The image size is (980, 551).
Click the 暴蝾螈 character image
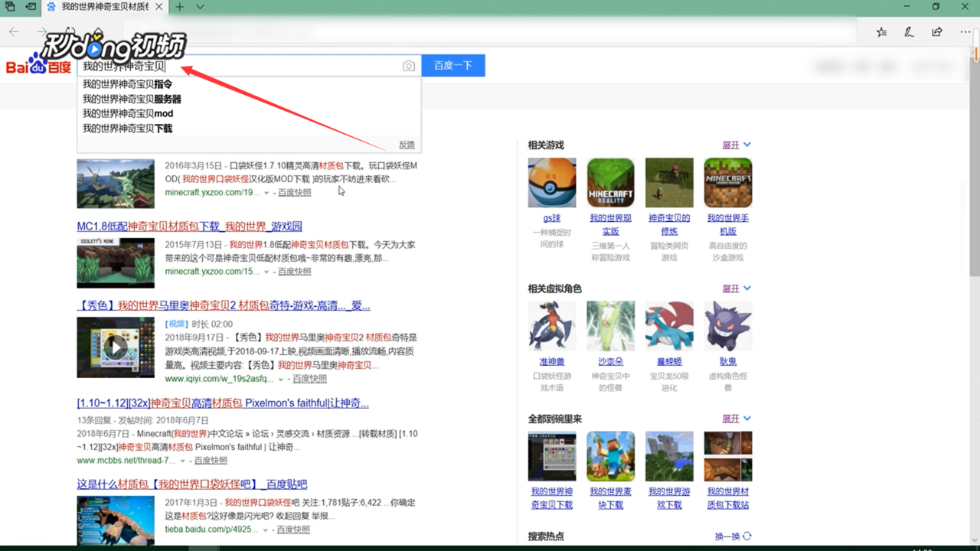coord(669,326)
